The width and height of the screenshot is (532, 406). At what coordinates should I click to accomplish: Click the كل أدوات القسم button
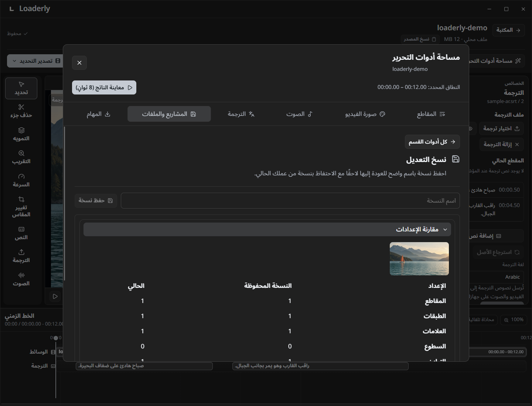click(x=432, y=142)
